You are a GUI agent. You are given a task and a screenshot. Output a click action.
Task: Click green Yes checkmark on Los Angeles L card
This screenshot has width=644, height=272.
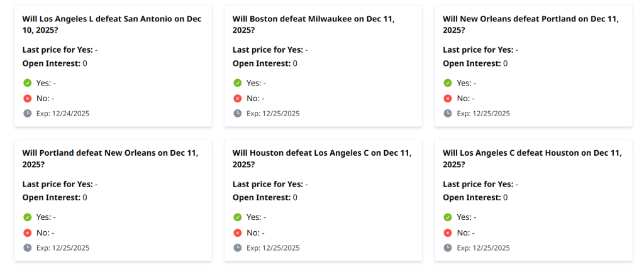pyautogui.click(x=28, y=83)
